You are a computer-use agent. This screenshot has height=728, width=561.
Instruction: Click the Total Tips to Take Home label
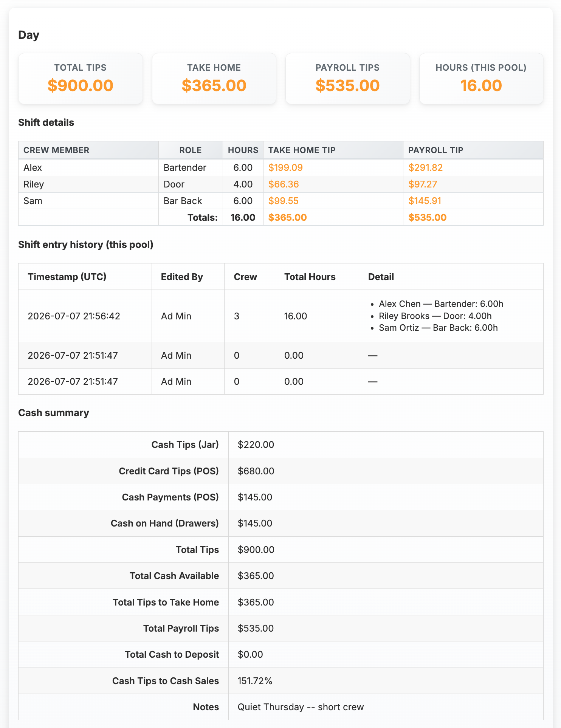[166, 602]
